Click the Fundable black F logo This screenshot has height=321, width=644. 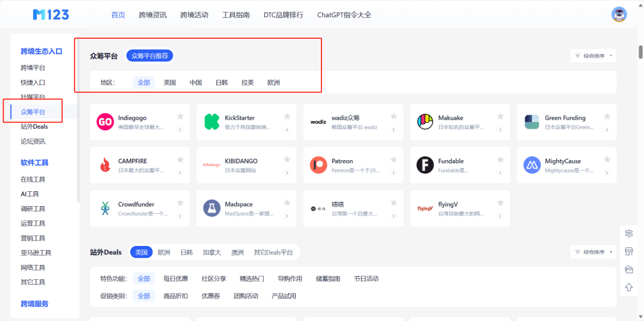pyautogui.click(x=425, y=165)
